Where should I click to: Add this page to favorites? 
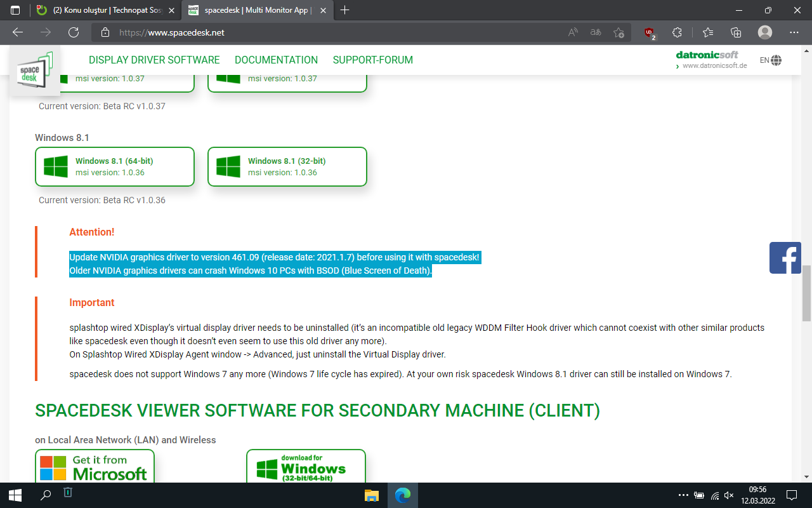(619, 32)
